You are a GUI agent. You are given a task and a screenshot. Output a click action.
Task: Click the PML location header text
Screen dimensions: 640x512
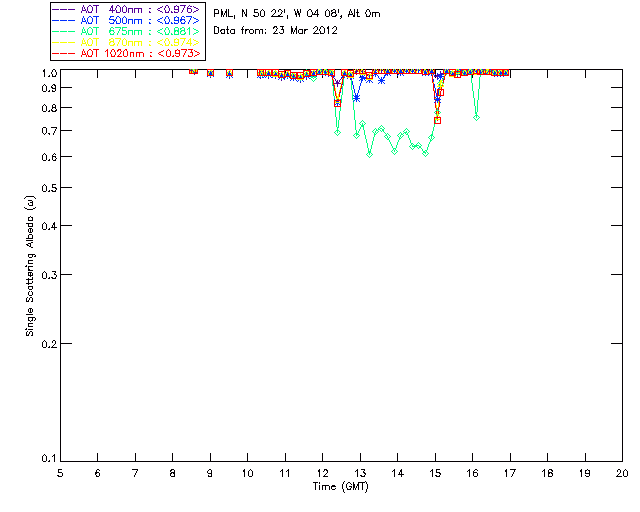(297, 14)
